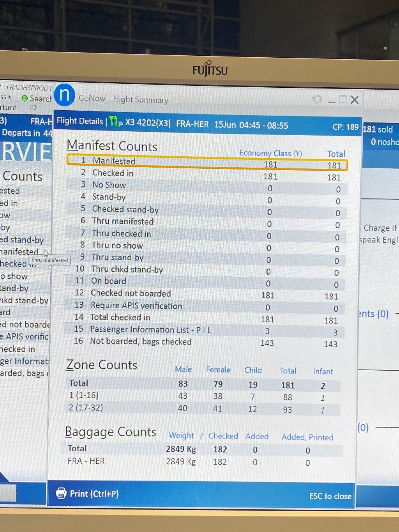Viewport: 399px width, 532px height.
Task: Click the green flight status icon
Action: (114, 122)
